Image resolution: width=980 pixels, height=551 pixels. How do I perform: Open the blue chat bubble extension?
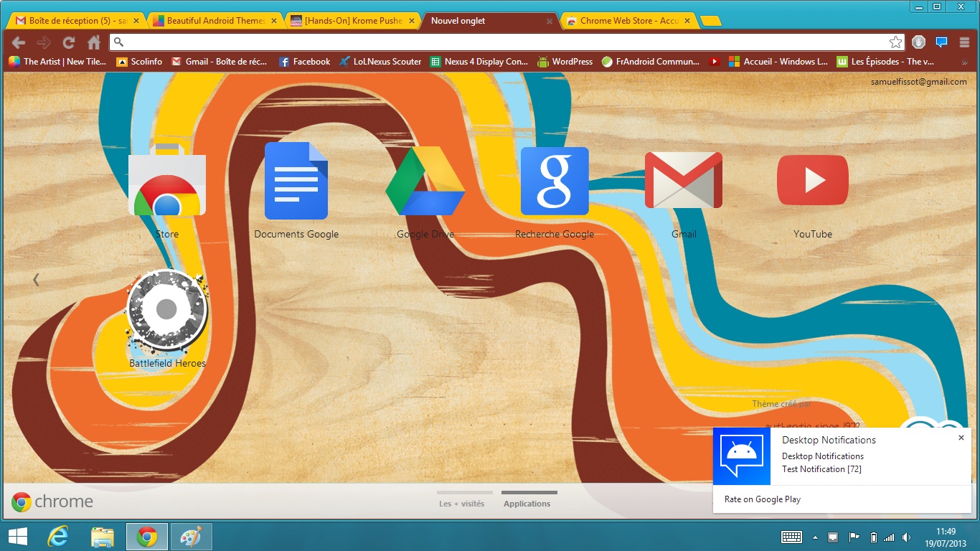click(942, 42)
